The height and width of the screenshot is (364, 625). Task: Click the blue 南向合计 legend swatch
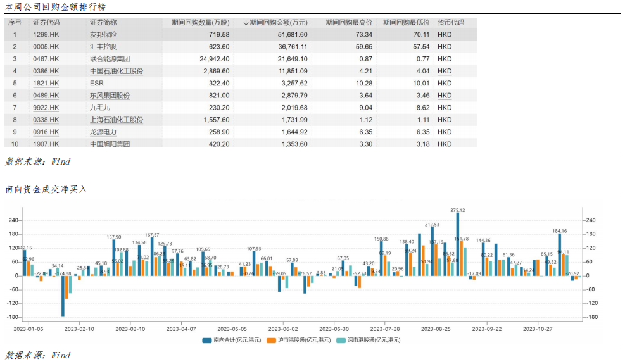tap(207, 341)
